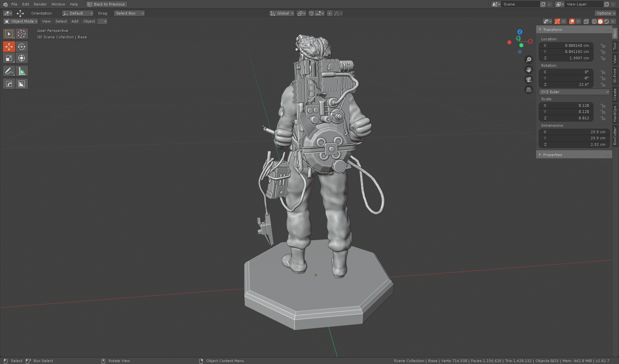Open the transform Orientation dropdown showing Default
The width and height of the screenshot is (619, 364).
click(x=77, y=13)
